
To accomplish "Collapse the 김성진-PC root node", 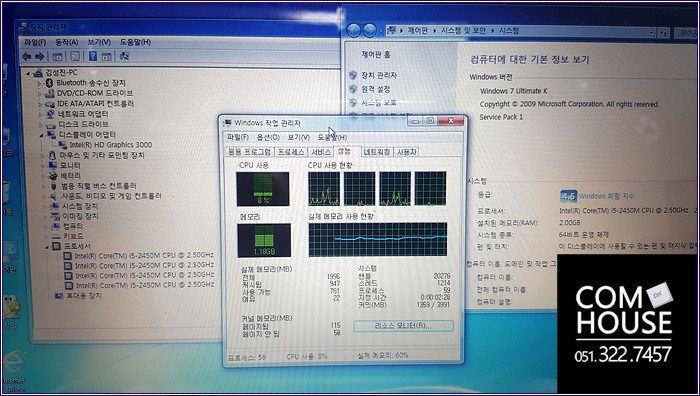I will pos(29,73).
